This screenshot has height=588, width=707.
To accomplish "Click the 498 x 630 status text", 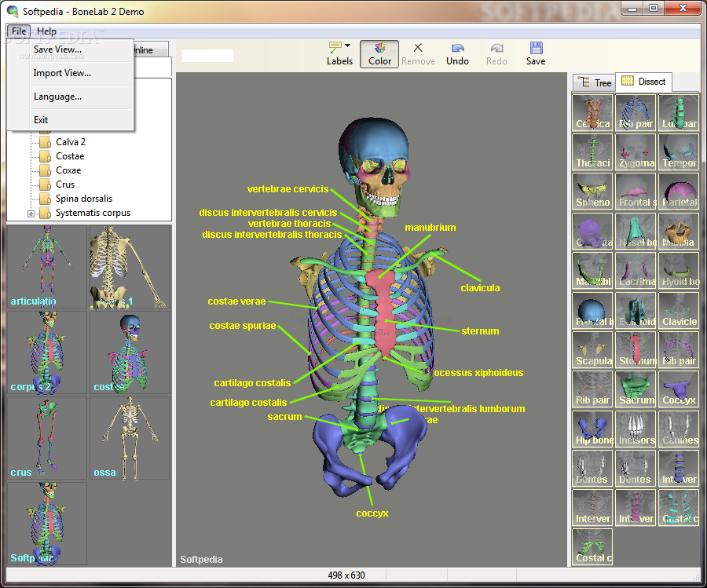I will pos(346,575).
